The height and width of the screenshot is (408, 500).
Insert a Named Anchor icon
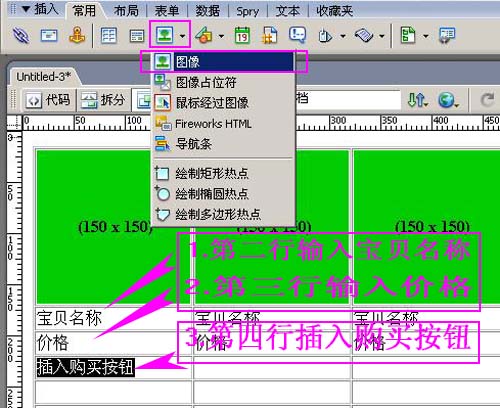(x=77, y=35)
